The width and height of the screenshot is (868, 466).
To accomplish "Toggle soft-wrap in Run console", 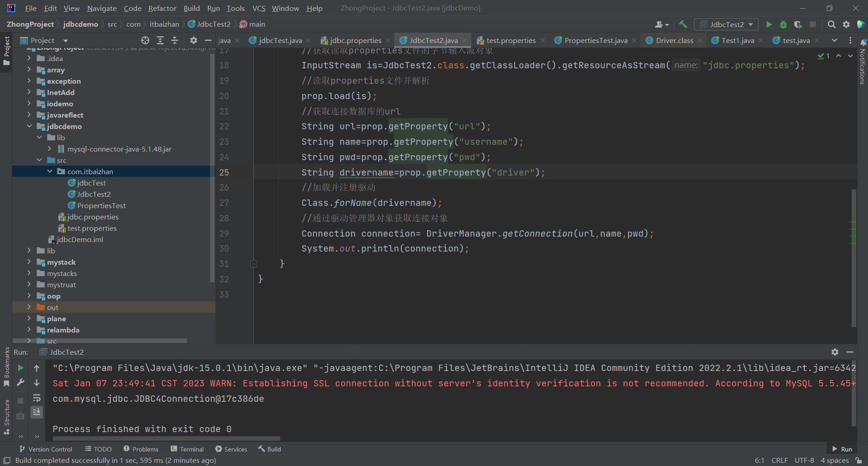I will click(37, 398).
